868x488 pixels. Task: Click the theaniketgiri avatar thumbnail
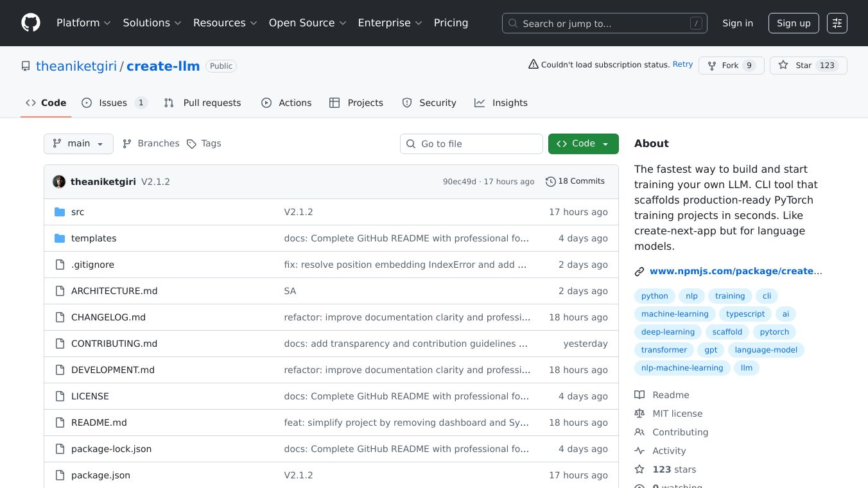(x=59, y=182)
